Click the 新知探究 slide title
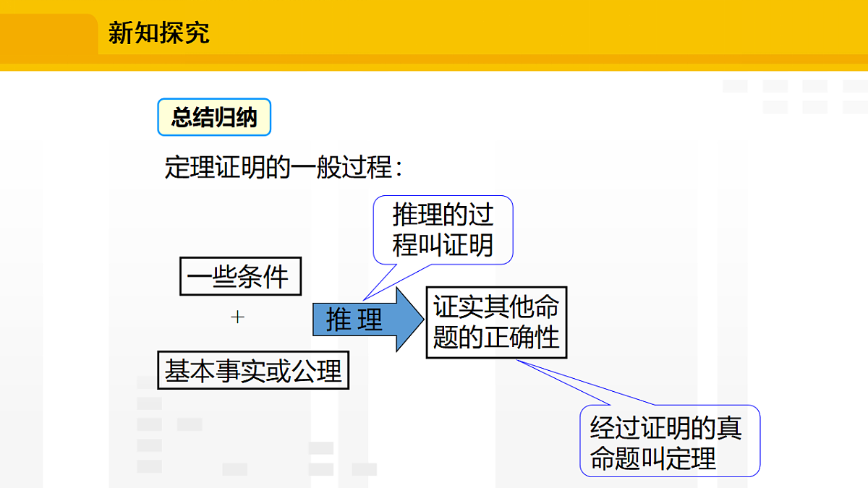The image size is (868, 488). pos(158,33)
